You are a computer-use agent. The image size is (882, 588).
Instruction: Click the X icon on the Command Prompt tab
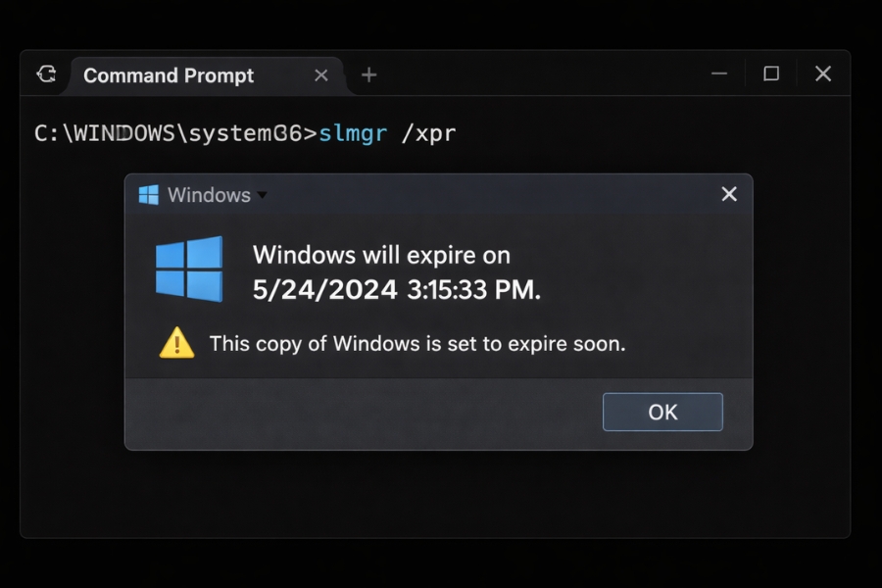(321, 73)
